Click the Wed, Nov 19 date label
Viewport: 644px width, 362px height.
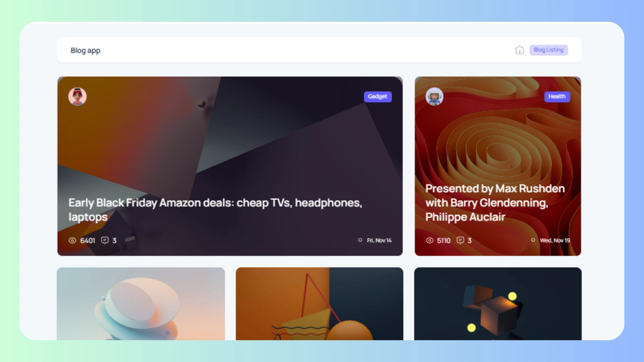click(x=555, y=240)
